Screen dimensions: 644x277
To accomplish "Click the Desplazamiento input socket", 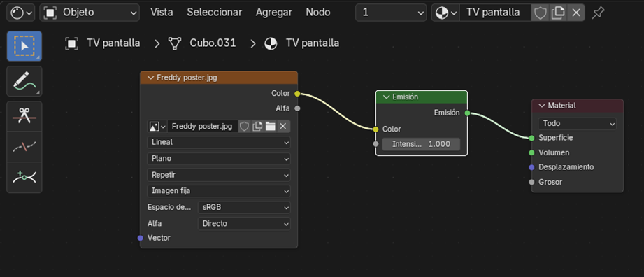I will [531, 167].
